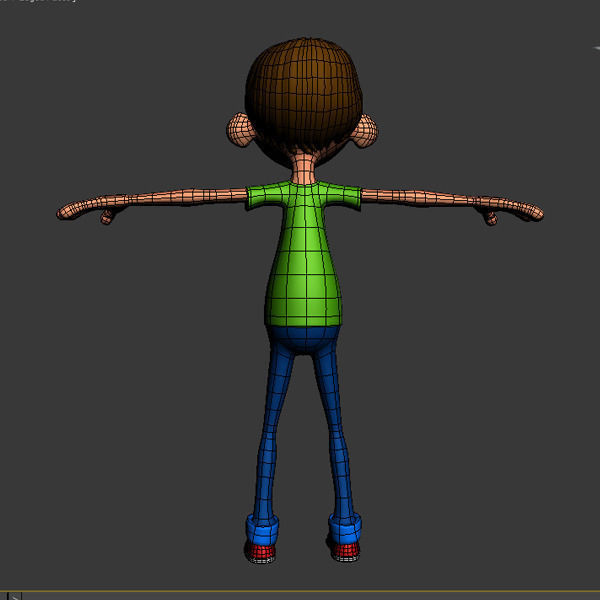Pick the character's right ear mesh
The image size is (600, 600).
365,131
